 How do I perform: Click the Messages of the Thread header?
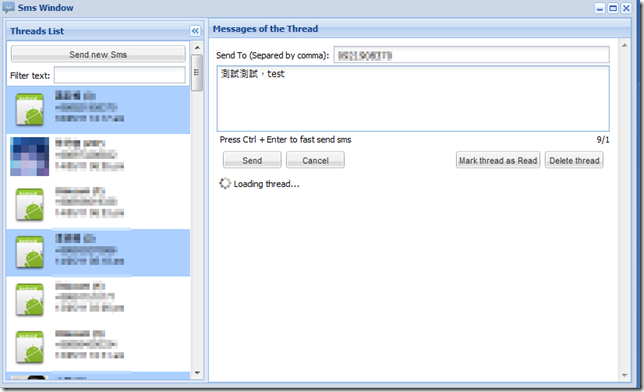click(265, 29)
